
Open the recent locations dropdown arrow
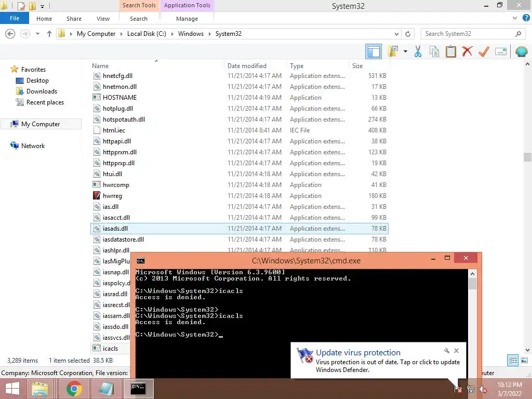click(37, 34)
